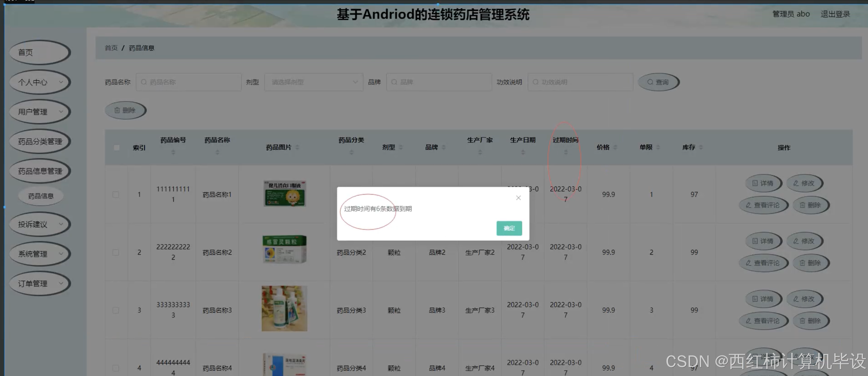The width and height of the screenshot is (868, 376).
Task: Open the 请选择剂型 dropdown
Action: (x=314, y=82)
